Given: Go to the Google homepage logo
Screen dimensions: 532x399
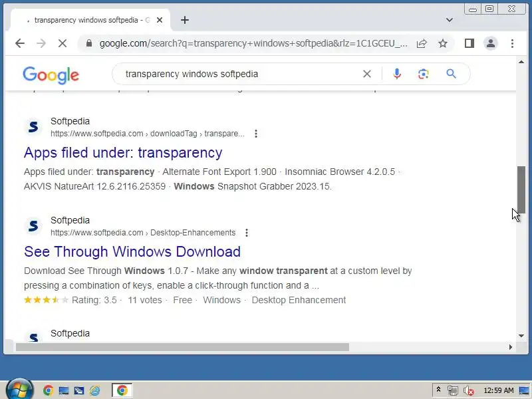Looking at the screenshot, I should [51, 75].
